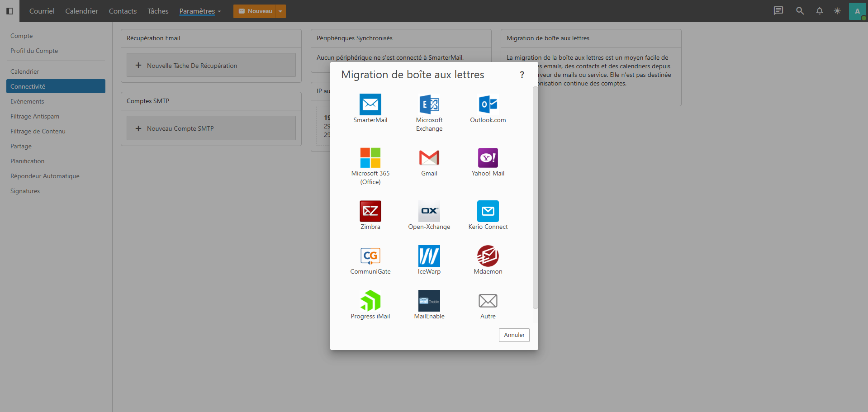Open Signatures settings
The width and height of the screenshot is (868, 412).
tap(56, 191)
